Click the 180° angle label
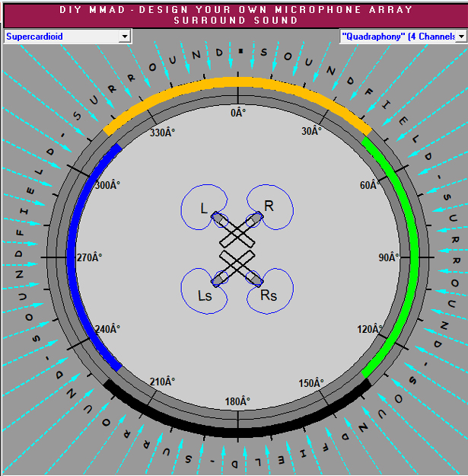This screenshot has height=476, width=468. (238, 401)
